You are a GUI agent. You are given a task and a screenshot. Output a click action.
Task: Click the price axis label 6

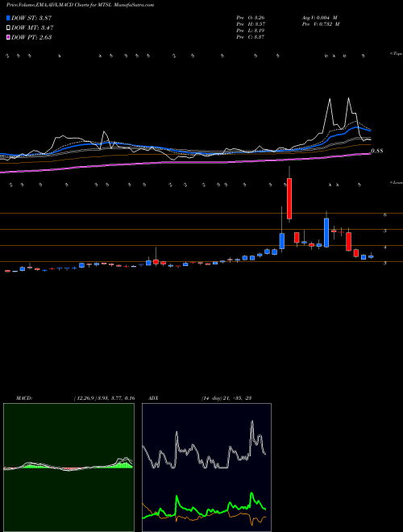coord(385,214)
